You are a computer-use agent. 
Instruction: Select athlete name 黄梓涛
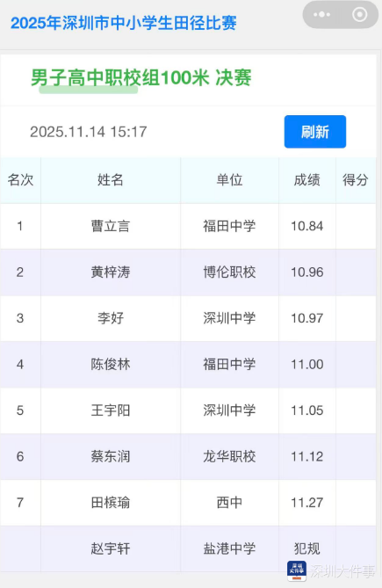coord(111,272)
